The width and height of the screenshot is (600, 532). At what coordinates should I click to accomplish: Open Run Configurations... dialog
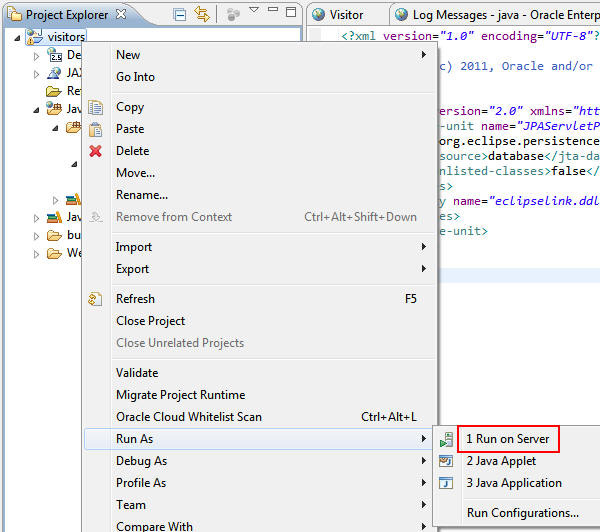tap(522, 513)
